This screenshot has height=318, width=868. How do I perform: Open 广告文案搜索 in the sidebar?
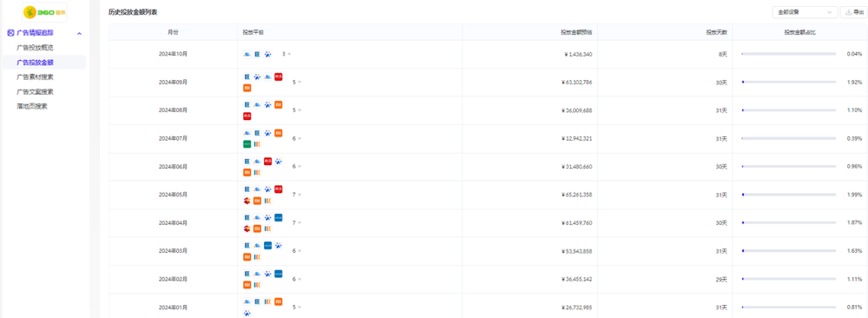[x=35, y=92]
